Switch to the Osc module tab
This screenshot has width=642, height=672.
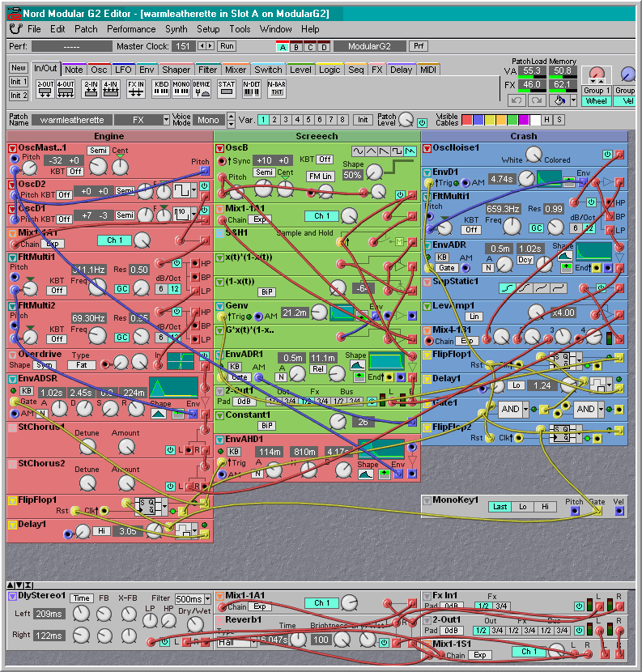click(99, 70)
